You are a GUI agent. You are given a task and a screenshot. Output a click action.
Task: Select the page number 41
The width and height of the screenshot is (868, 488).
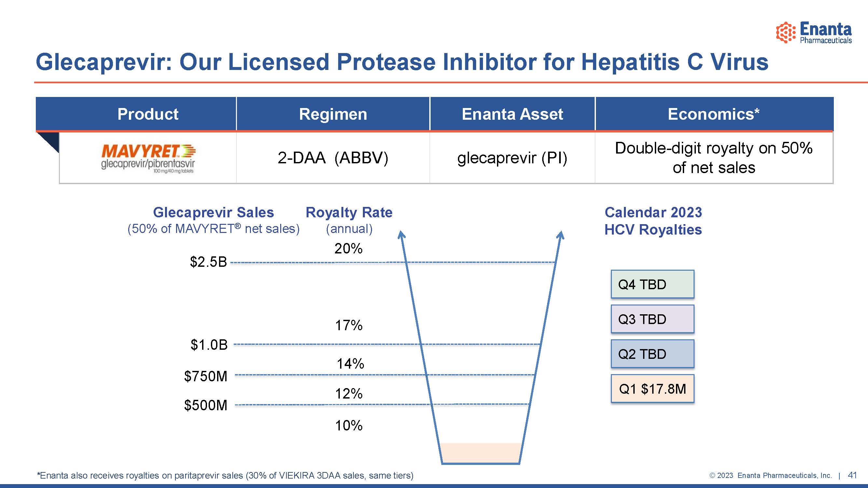tap(852, 475)
